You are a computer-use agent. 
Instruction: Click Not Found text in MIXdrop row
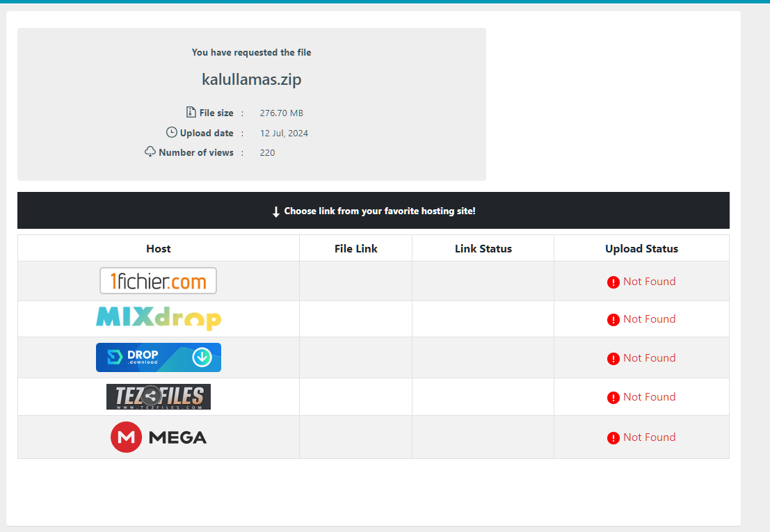coord(649,319)
